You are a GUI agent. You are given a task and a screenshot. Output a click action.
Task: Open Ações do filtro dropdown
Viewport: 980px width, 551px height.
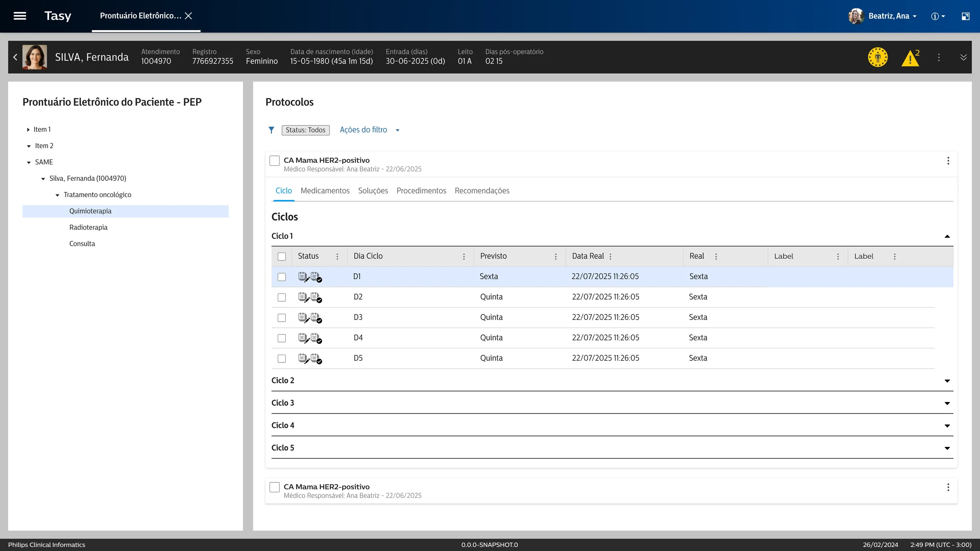370,130
